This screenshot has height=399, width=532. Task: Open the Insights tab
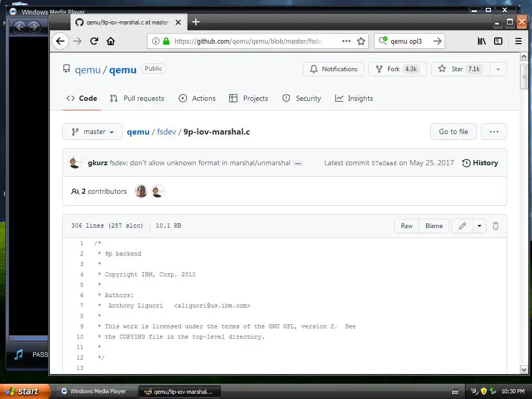point(354,98)
